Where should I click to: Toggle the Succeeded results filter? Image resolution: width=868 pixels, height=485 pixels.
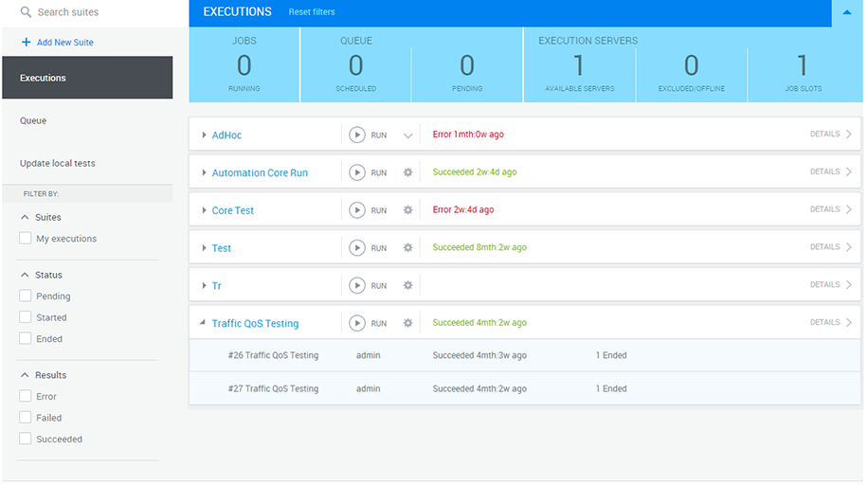tap(26, 440)
